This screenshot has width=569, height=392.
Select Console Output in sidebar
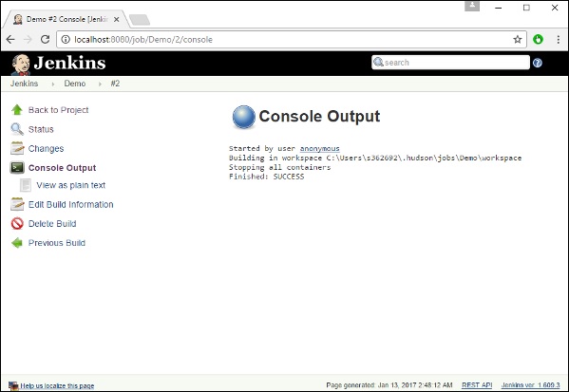pyautogui.click(x=62, y=168)
